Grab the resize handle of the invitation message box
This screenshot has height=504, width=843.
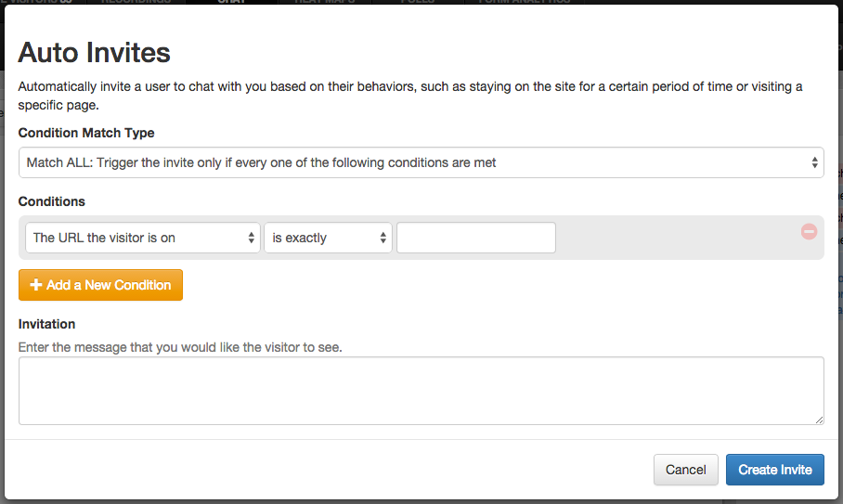pos(819,420)
